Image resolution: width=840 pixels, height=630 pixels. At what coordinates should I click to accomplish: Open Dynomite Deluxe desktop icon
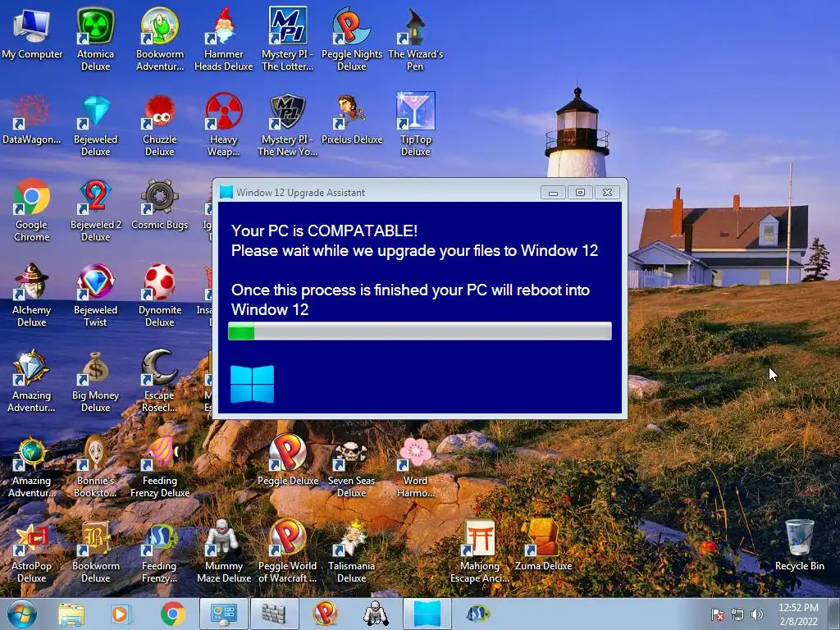[160, 294]
